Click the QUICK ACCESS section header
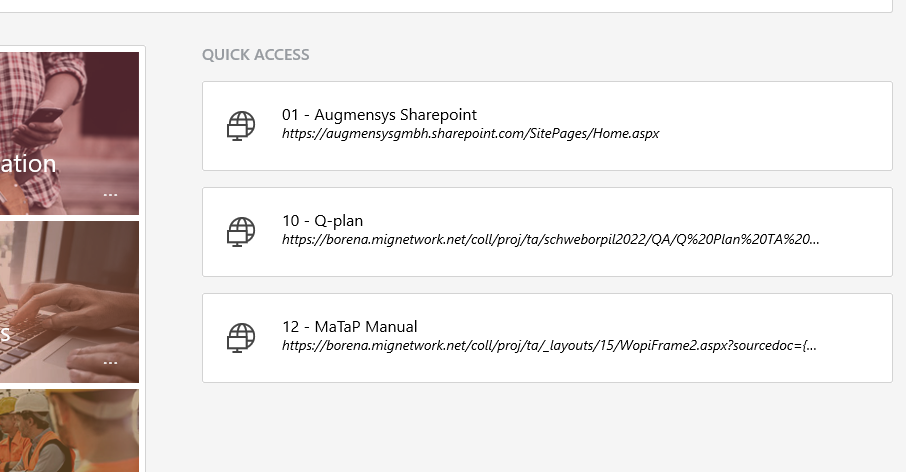 coord(255,55)
